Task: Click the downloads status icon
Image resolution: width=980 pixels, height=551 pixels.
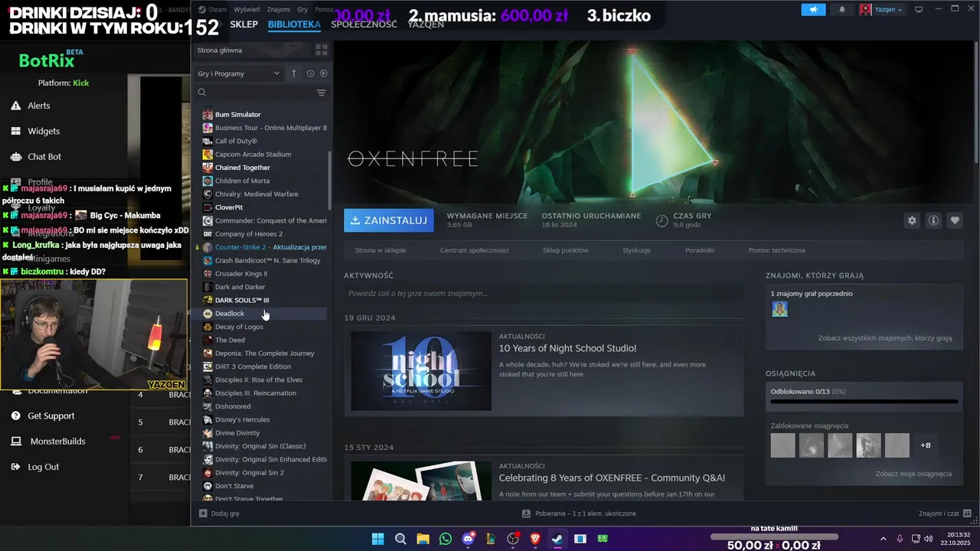Action: [526, 514]
